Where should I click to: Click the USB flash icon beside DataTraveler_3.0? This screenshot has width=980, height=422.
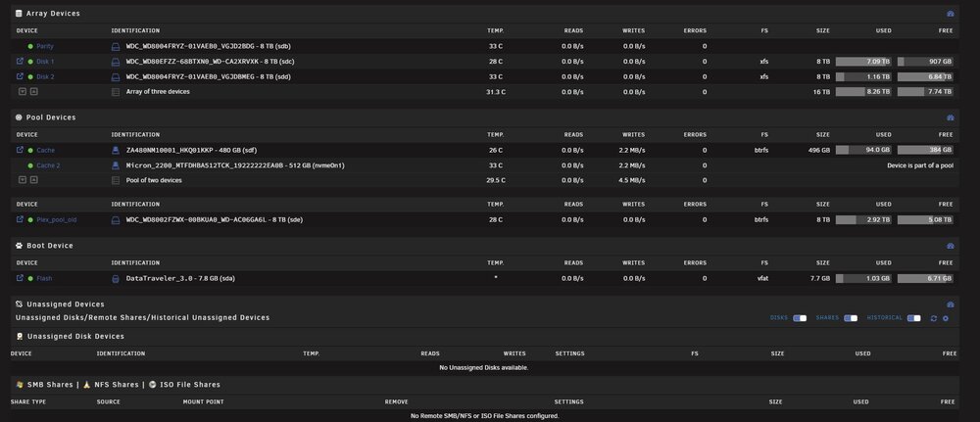click(x=115, y=278)
